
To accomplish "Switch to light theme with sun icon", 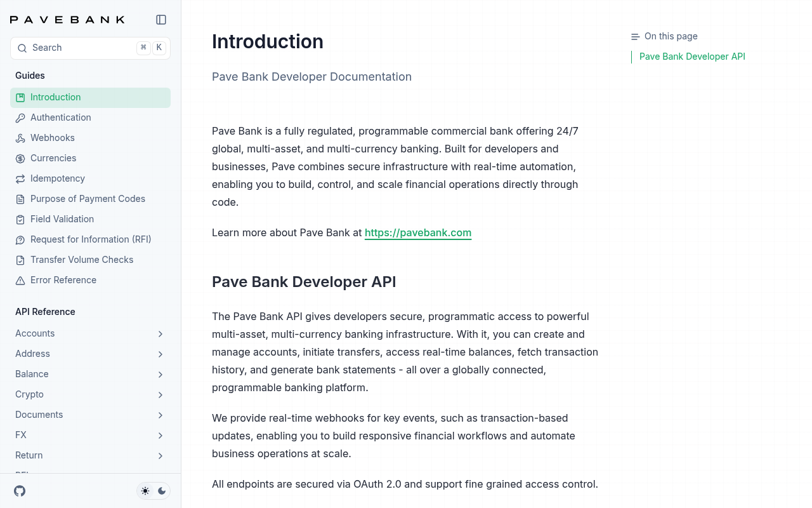I will 145,491.
